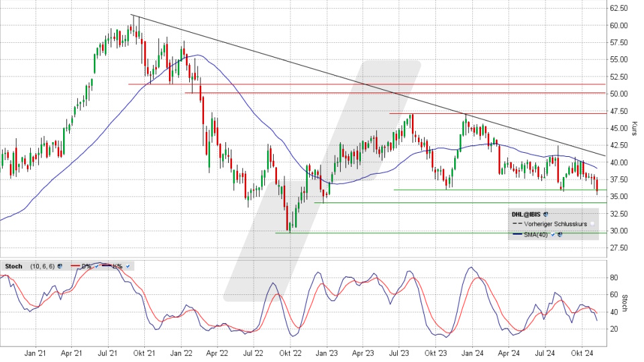Click the Apr '23 date label

(363, 353)
